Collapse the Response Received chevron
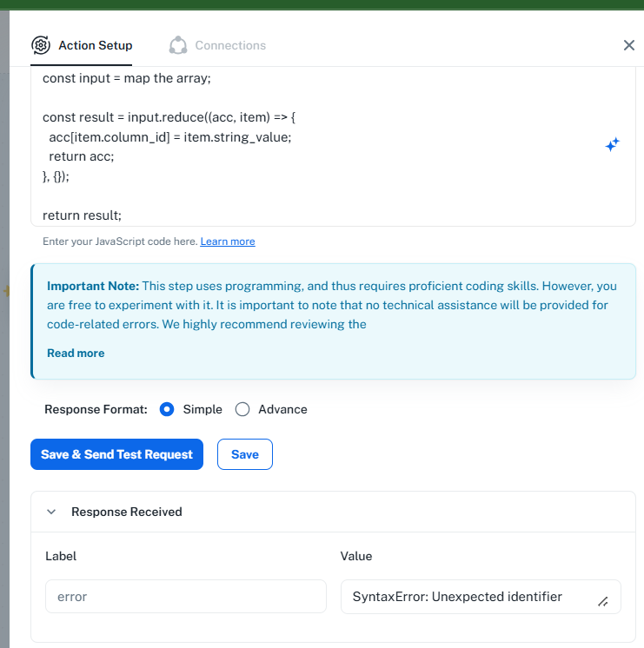Image resolution: width=644 pixels, height=648 pixels. (x=51, y=512)
